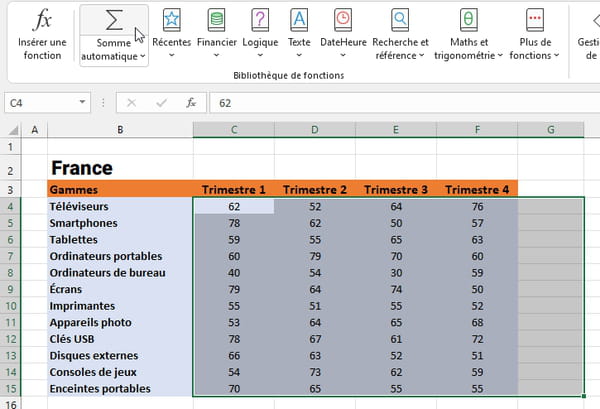
Task: Open the Name Box dropdown arrow
Action: pos(82,102)
